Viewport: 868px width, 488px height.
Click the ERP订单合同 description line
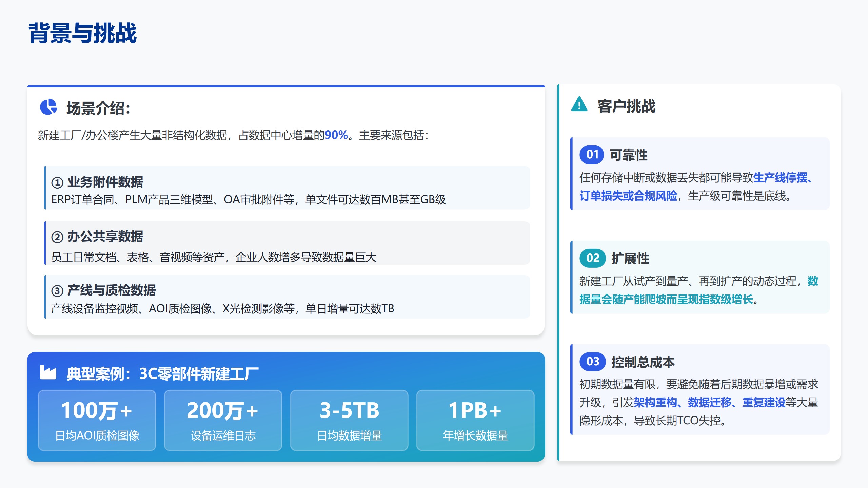click(x=248, y=200)
